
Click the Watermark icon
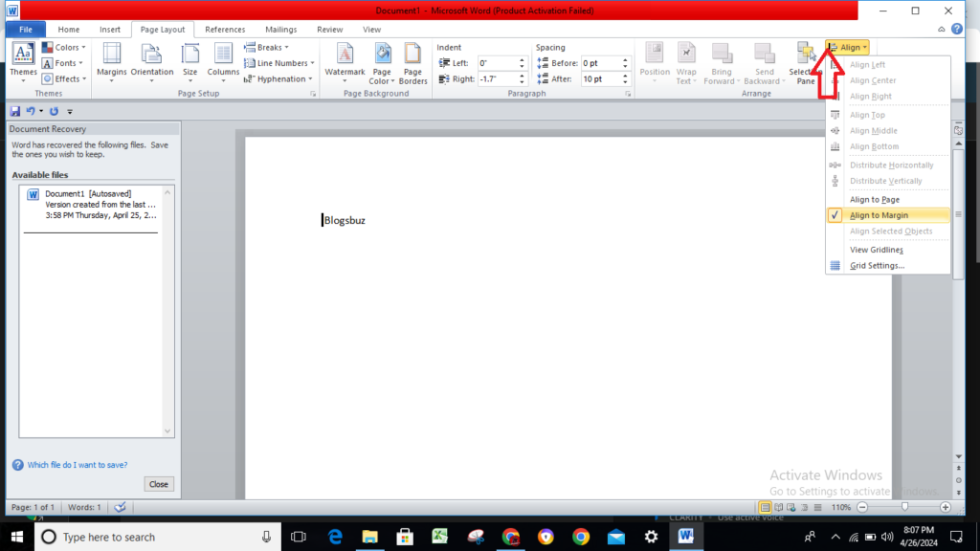coord(345,61)
